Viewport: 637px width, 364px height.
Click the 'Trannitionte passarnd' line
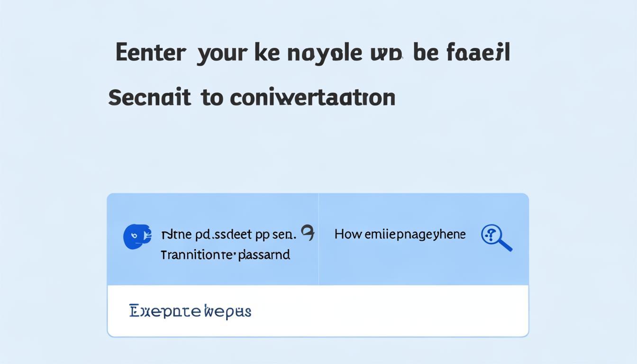coord(226,255)
